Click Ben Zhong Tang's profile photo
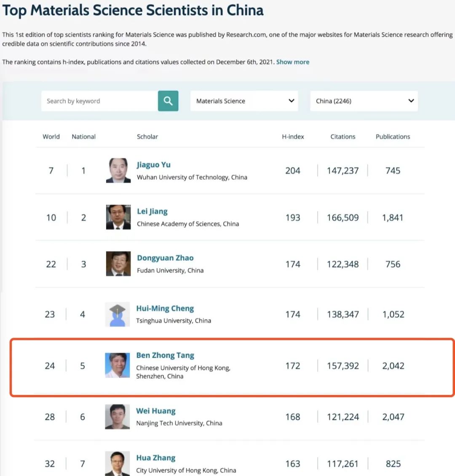 117,365
